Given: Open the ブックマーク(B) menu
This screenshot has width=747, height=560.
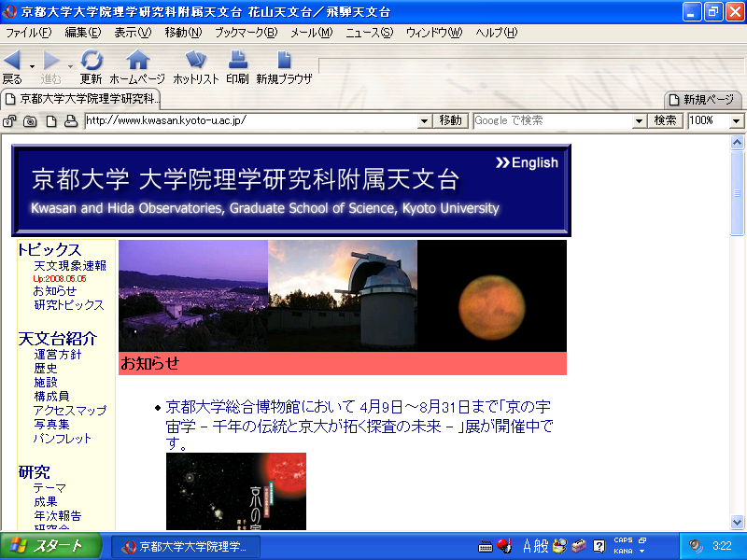Looking at the screenshot, I should pos(246,33).
